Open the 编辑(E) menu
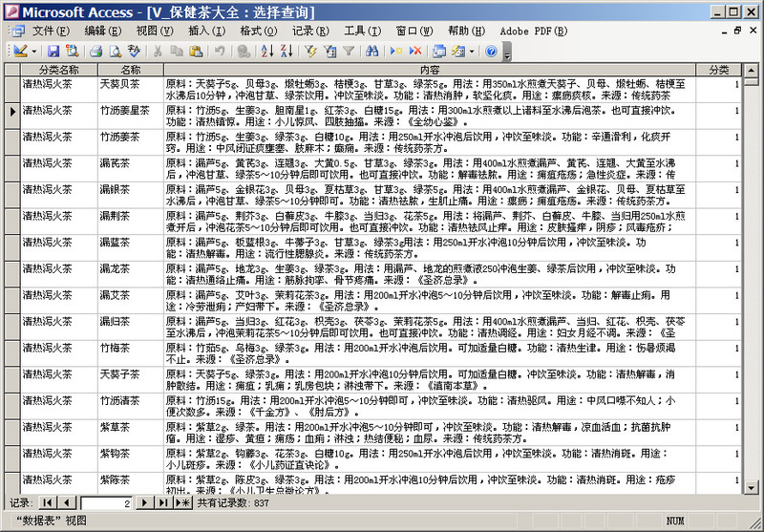 tap(103, 32)
